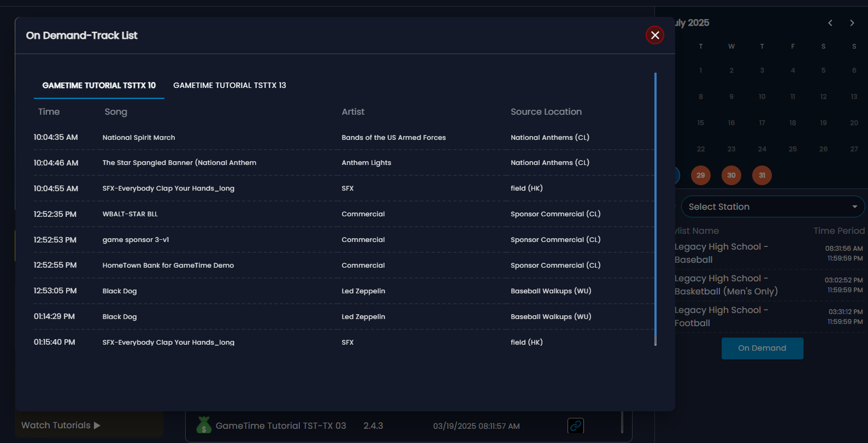Screen dimensions: 868x443
Task: Click Black Dog at 01:14:29 PM
Action: 120,317
